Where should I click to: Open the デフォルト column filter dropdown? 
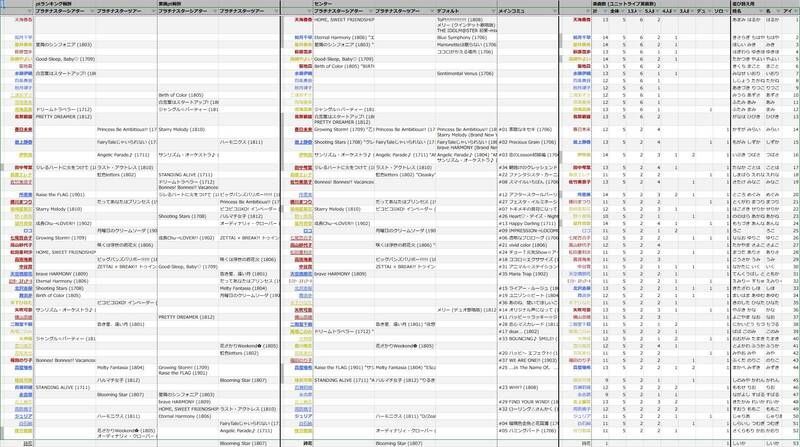[x=493, y=11]
